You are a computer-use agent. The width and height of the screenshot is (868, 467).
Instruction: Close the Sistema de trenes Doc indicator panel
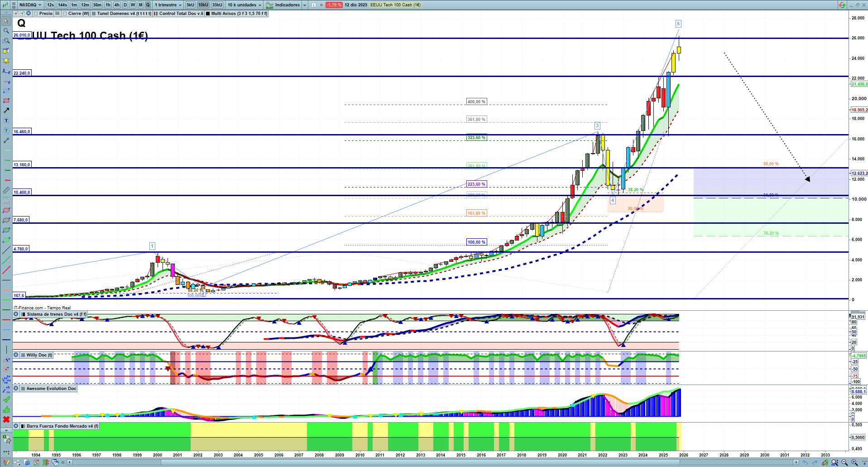pyautogui.click(x=16, y=314)
